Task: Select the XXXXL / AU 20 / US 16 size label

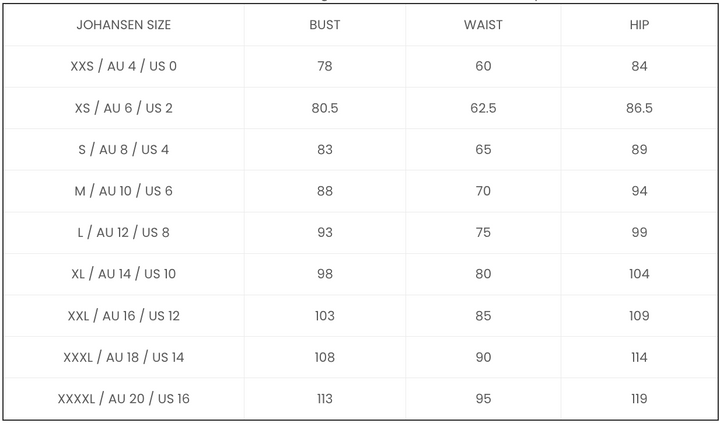Action: click(x=124, y=399)
